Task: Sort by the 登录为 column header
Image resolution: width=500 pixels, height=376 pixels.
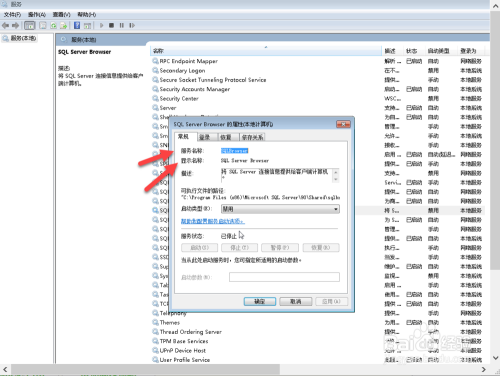Action: 470,51
